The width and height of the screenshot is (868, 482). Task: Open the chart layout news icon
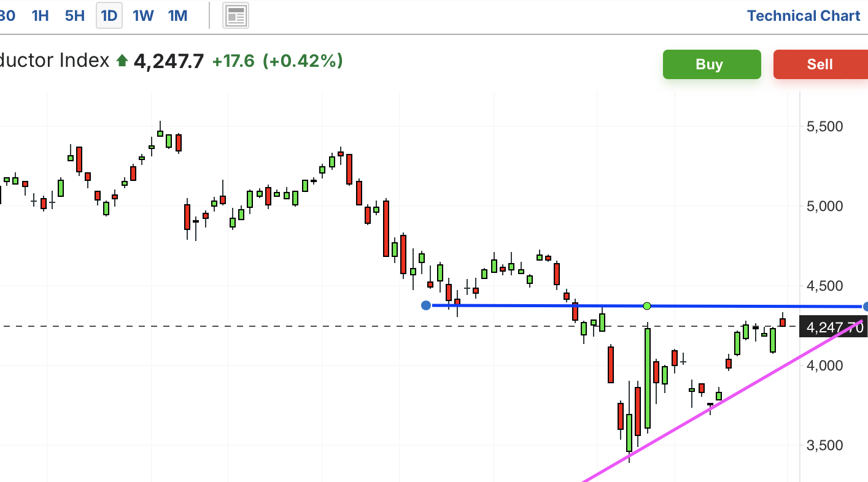tap(236, 16)
